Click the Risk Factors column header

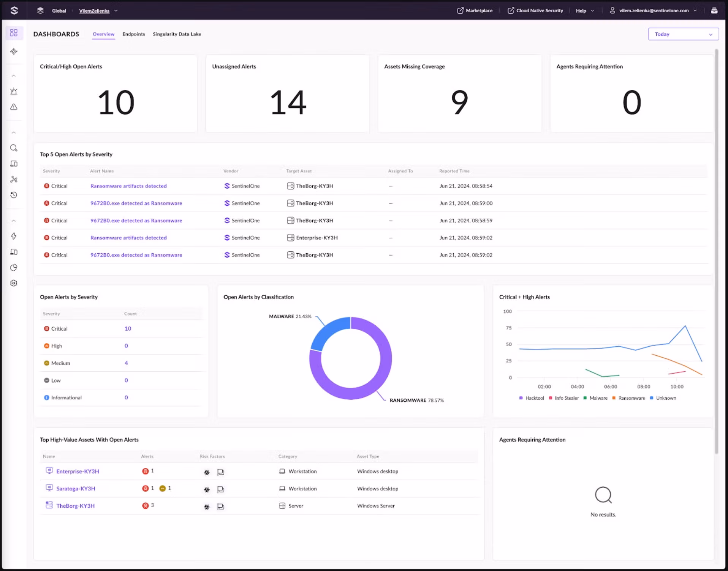tap(212, 456)
